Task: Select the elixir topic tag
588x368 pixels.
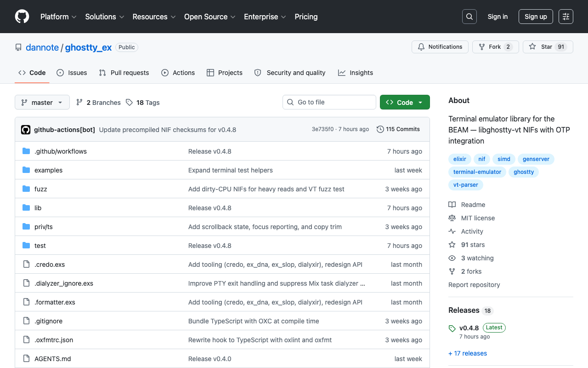Action: 460,159
